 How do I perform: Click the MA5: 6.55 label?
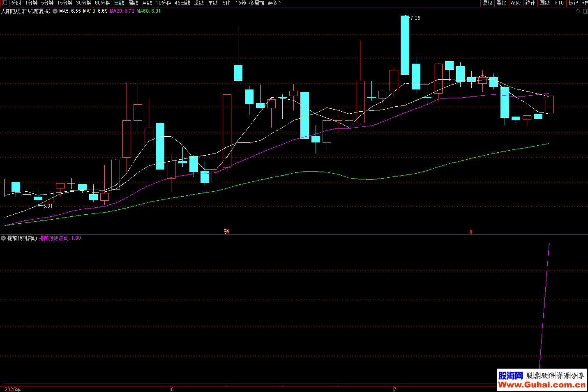pos(70,11)
